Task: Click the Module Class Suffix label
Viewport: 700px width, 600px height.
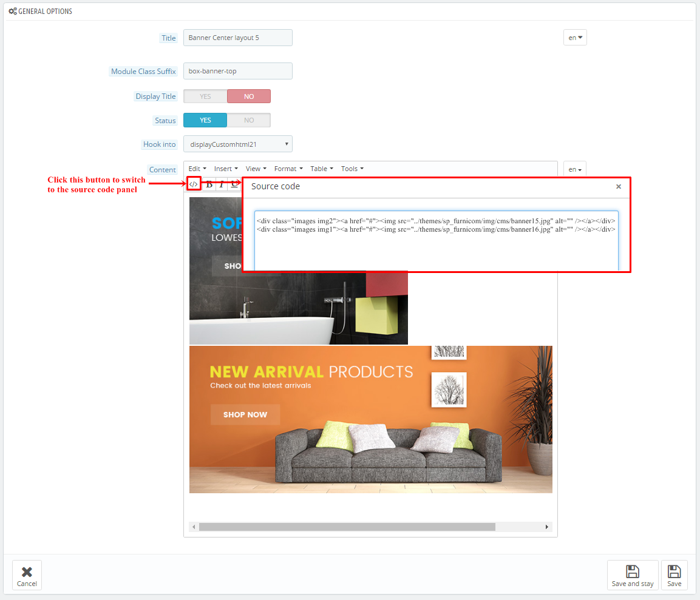Action: [x=143, y=72]
